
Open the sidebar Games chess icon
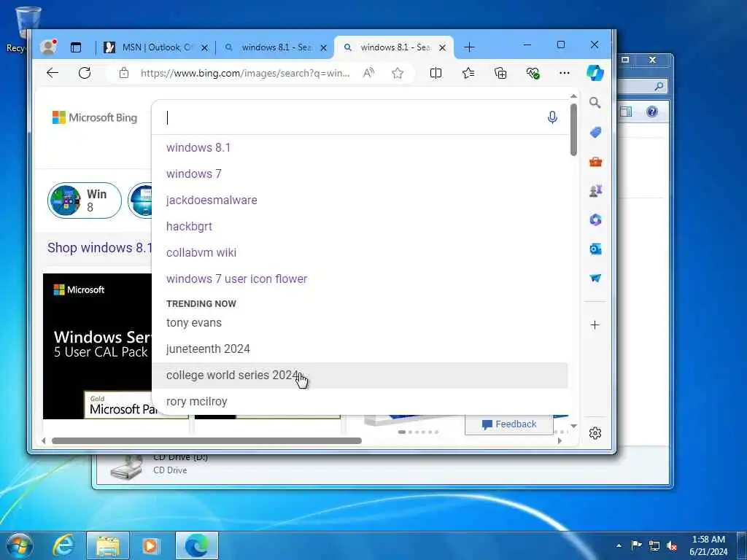[x=595, y=191]
